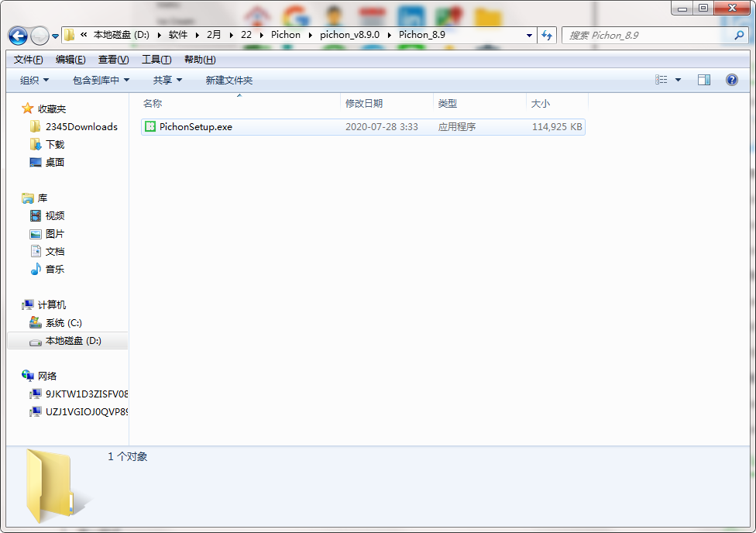This screenshot has width=756, height=533.
Task: Open 图片 library
Action: point(46,233)
